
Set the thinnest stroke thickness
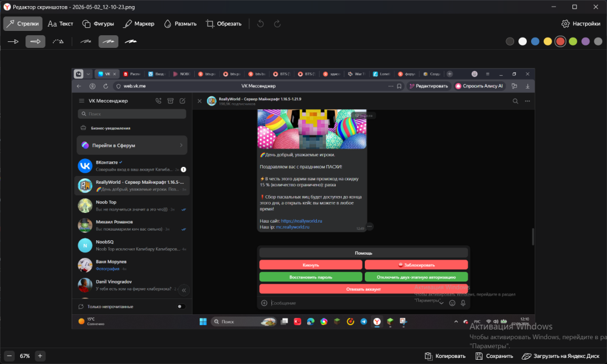[x=86, y=41]
